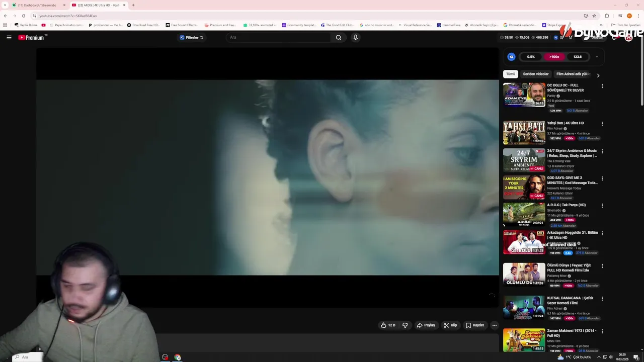Open A.R.O.G Tek Parça (HD) video

(567, 205)
